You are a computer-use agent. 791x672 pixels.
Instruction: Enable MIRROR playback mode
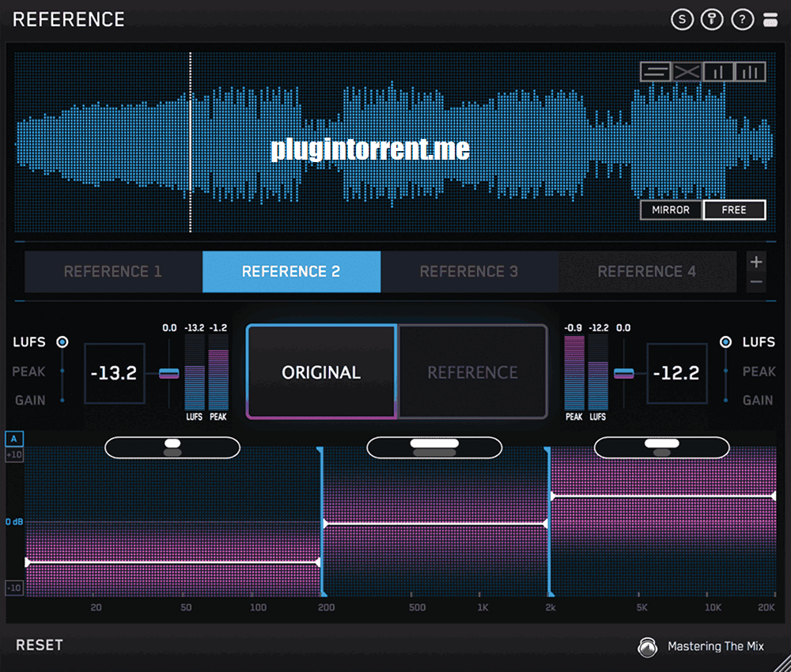[x=671, y=210]
